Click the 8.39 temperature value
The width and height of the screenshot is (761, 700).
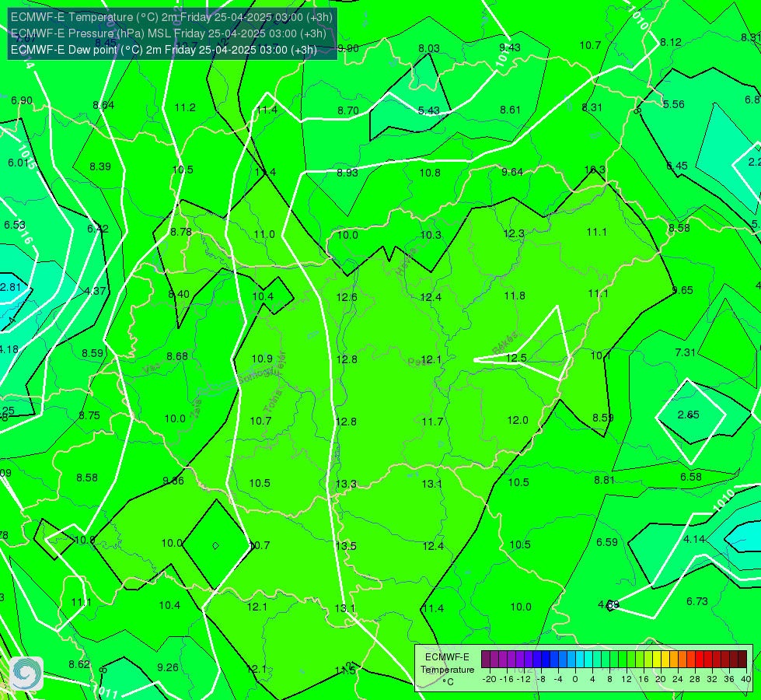[x=100, y=167]
